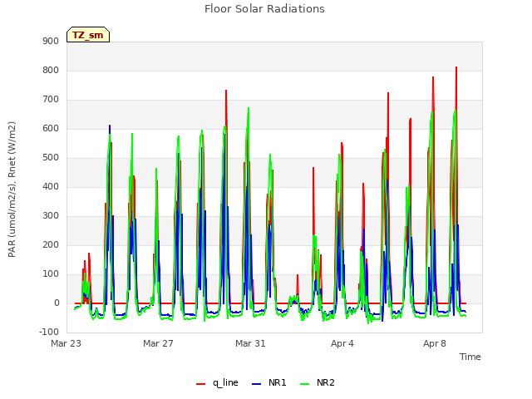Click the 400 y-axis tick label

(51, 186)
